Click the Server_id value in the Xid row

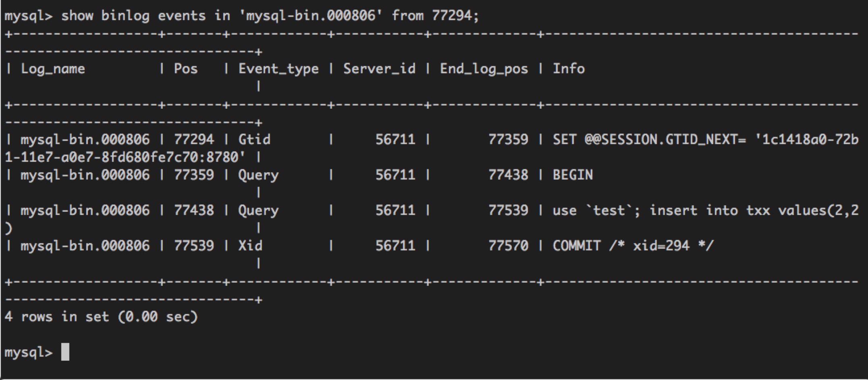(395, 246)
